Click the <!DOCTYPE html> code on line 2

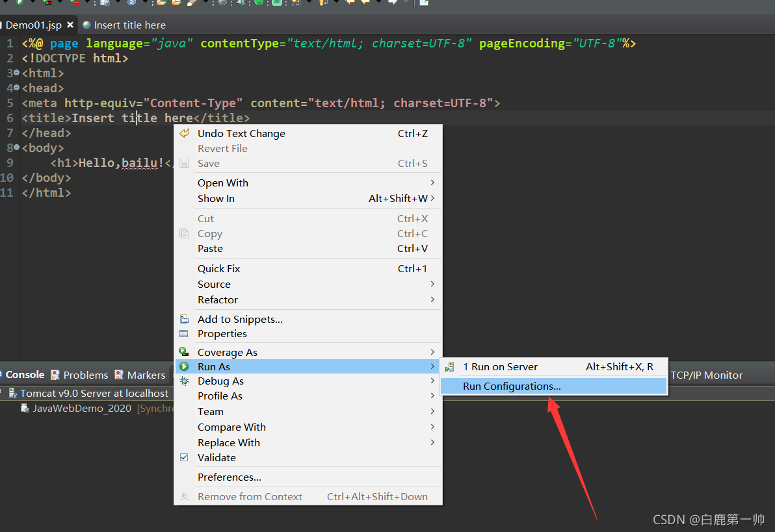(x=75, y=58)
